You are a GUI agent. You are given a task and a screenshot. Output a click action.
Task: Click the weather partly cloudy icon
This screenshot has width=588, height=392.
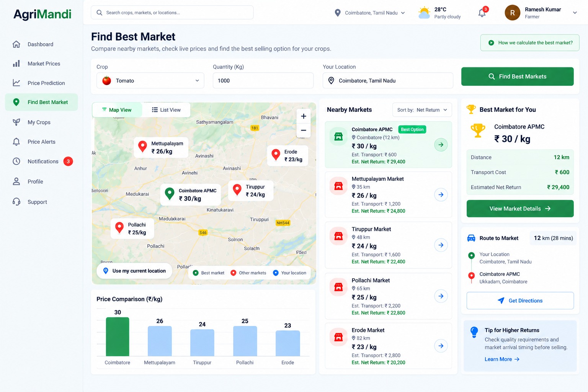tap(424, 13)
